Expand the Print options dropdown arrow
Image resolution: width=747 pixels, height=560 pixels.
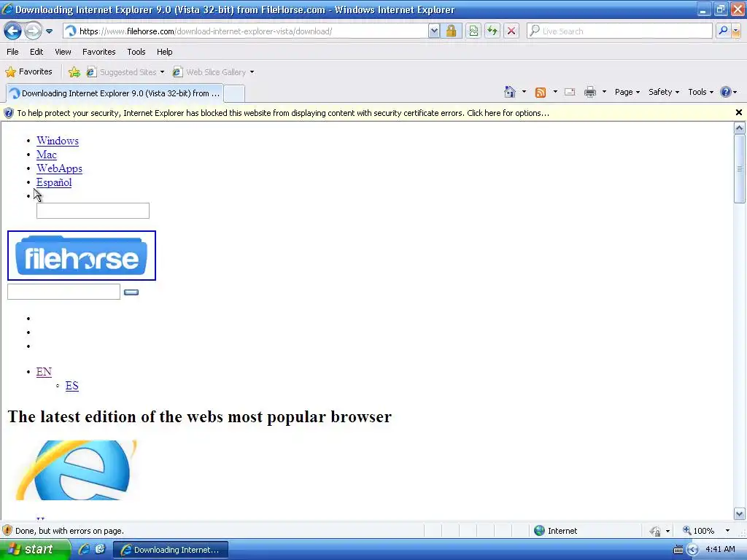(604, 92)
